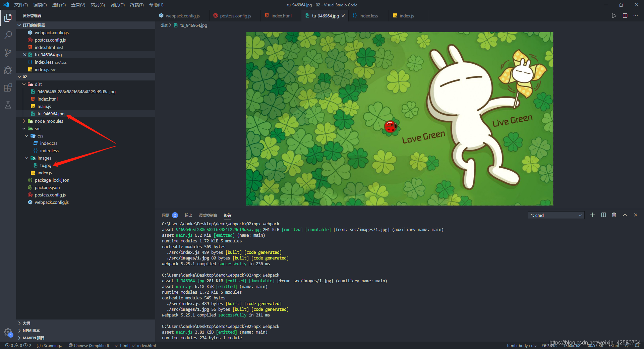Open the Debug (调试) menu

point(117,5)
